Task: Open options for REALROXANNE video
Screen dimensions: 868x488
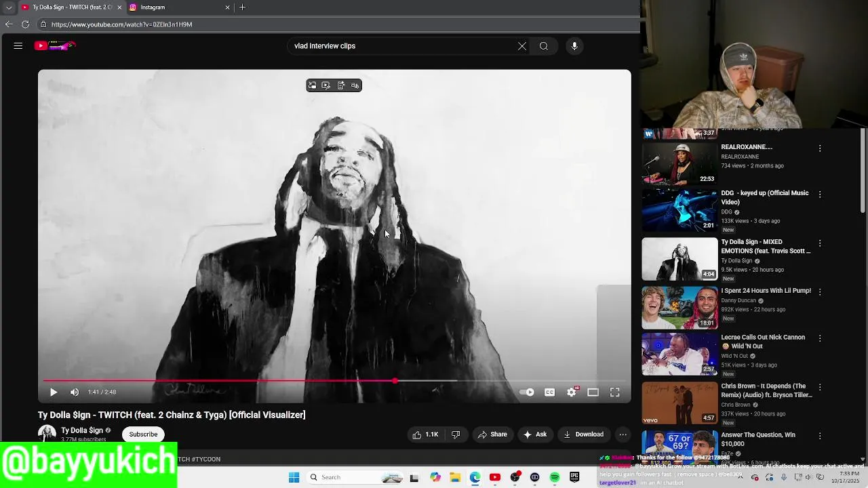Action: [820, 148]
